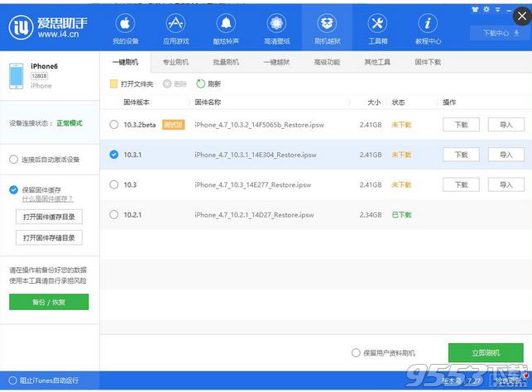Select firmware 10.2.1 radio button
532x392 pixels.
pyautogui.click(x=114, y=215)
